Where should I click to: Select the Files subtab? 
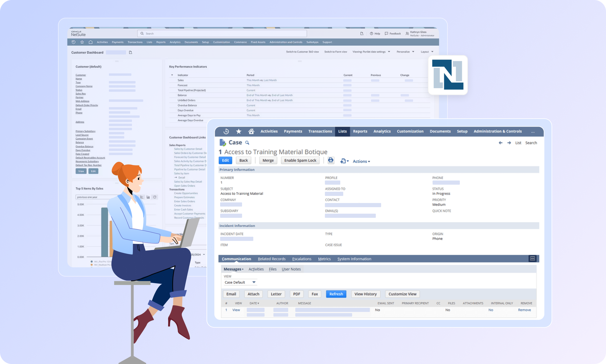[x=273, y=269]
